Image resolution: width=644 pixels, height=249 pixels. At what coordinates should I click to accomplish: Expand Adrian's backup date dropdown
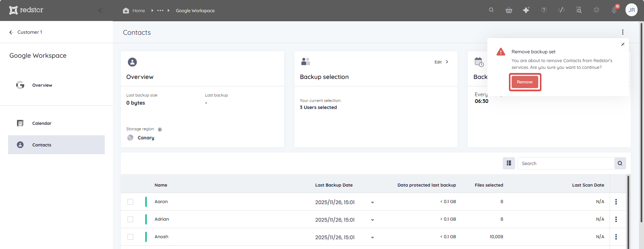(373, 220)
